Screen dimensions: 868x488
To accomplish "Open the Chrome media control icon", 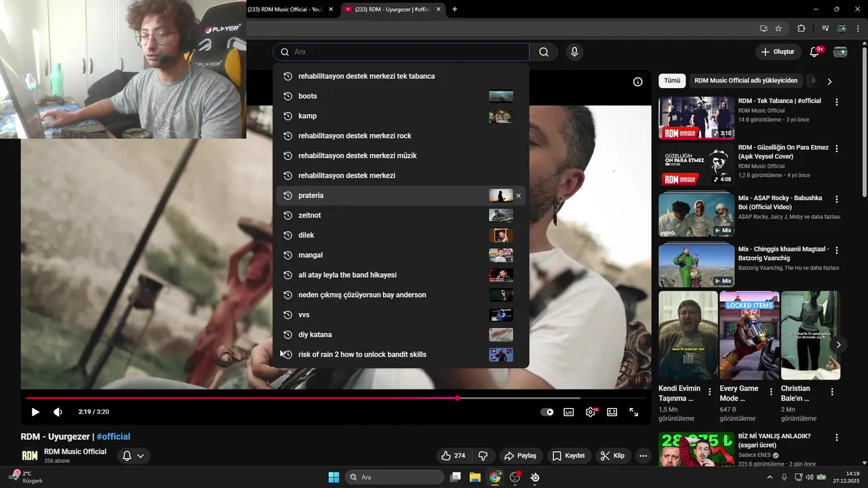I will [x=825, y=28].
